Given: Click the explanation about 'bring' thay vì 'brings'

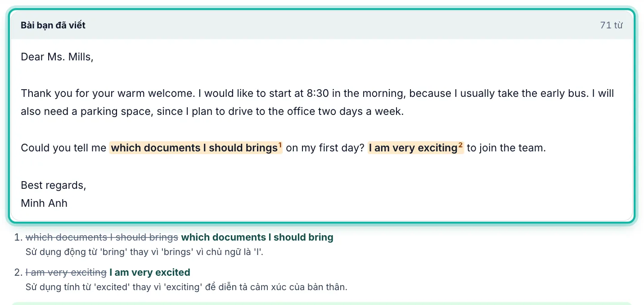Looking at the screenshot, I should click(x=144, y=252).
